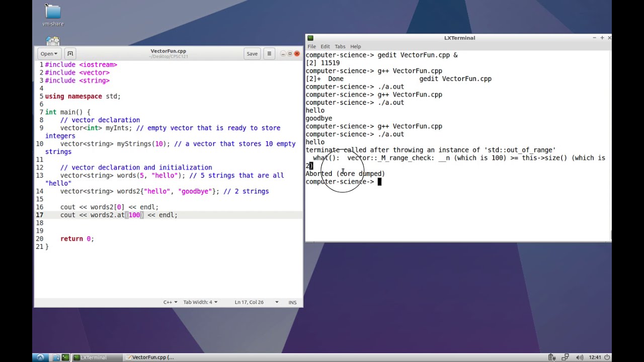Viewport: 644px width, 362px height.
Task: Click the LXTerminal title bar icon
Action: [x=310, y=38]
